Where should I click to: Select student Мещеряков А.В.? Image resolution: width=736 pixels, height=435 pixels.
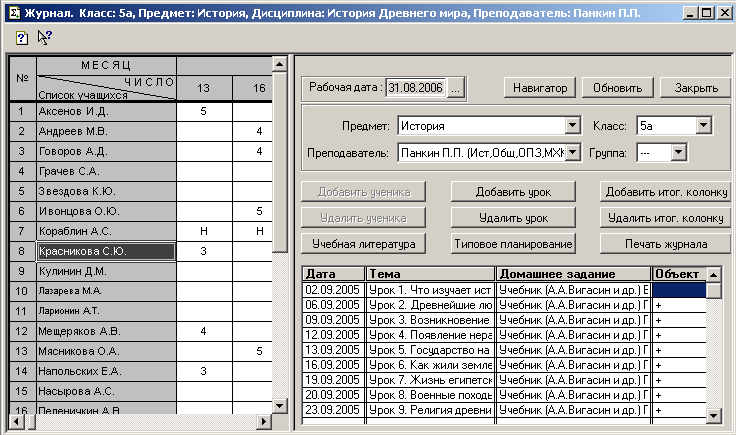click(106, 331)
